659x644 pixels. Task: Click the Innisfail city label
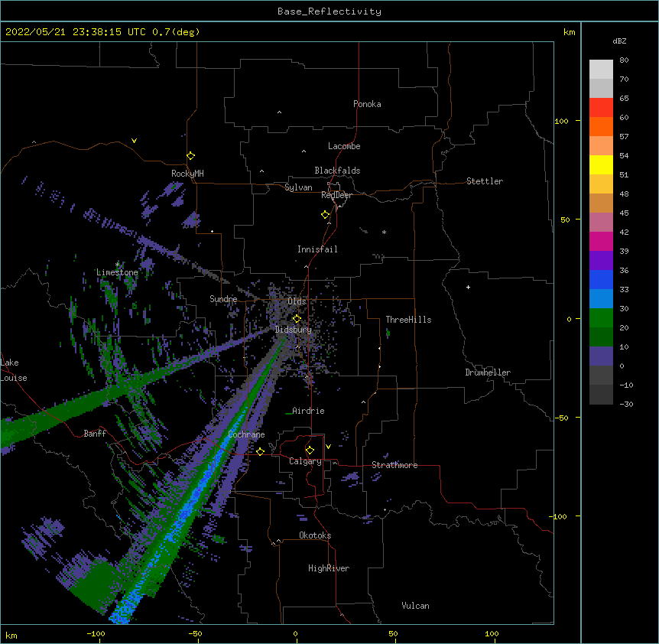click(x=317, y=249)
